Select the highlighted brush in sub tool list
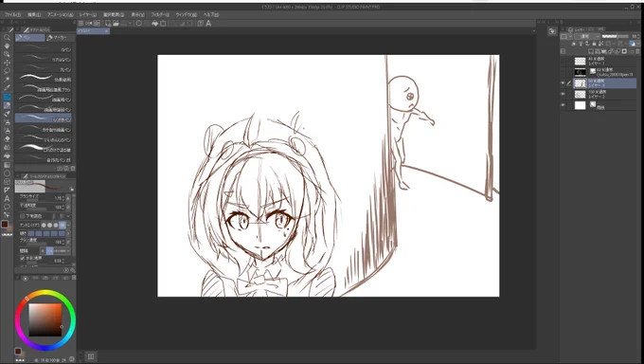 44,119
